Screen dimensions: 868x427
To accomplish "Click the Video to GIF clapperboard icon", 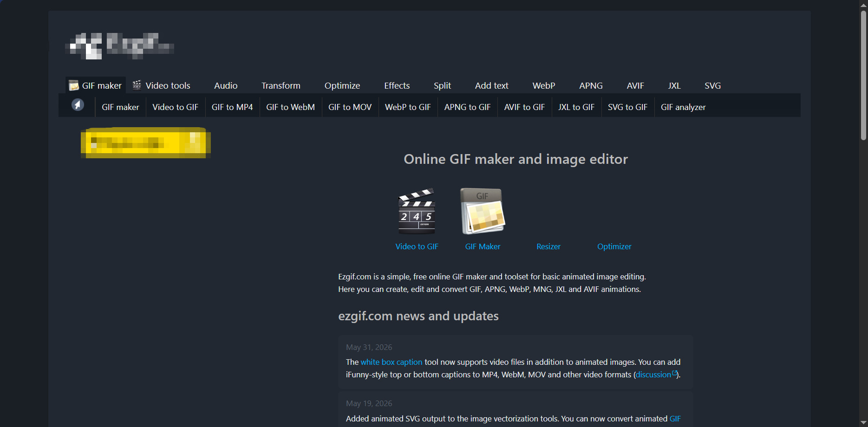I will [417, 211].
